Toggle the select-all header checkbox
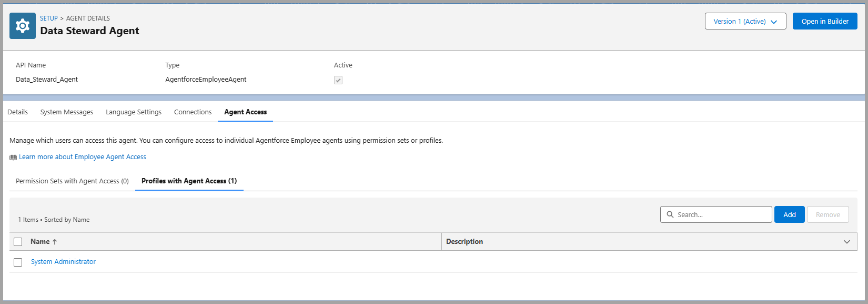 coord(18,242)
